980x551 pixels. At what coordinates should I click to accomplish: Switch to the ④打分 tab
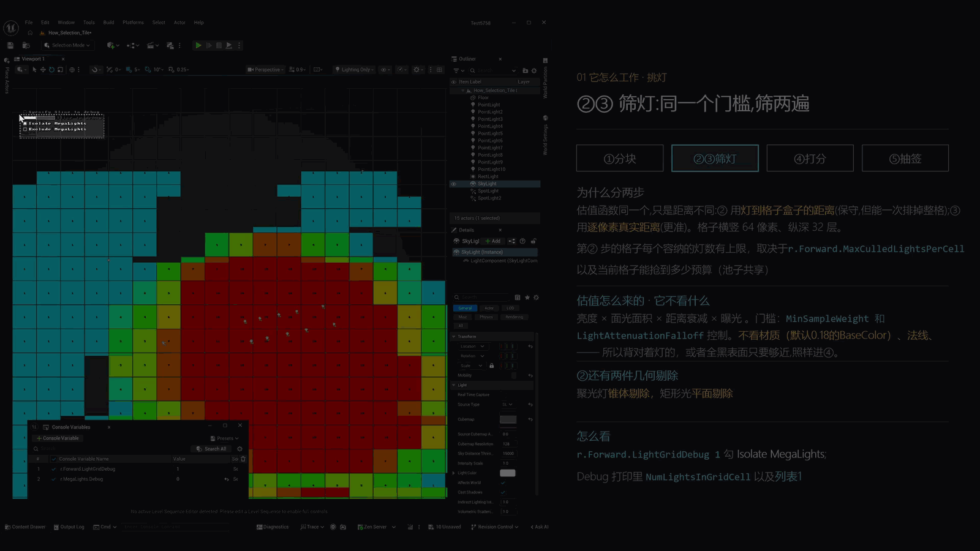click(x=810, y=159)
